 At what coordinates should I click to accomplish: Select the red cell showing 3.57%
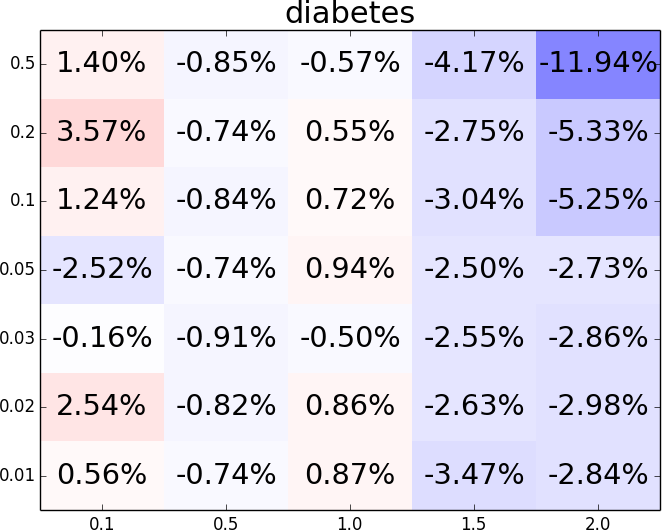(x=101, y=132)
